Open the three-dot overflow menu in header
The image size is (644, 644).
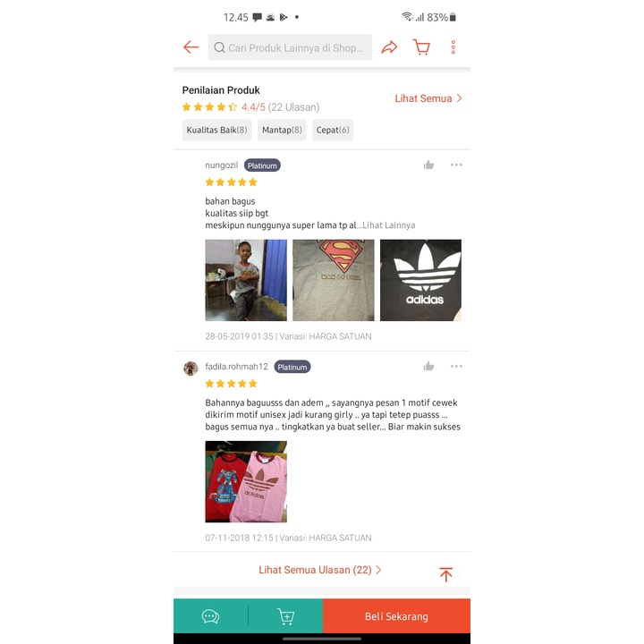click(x=453, y=47)
